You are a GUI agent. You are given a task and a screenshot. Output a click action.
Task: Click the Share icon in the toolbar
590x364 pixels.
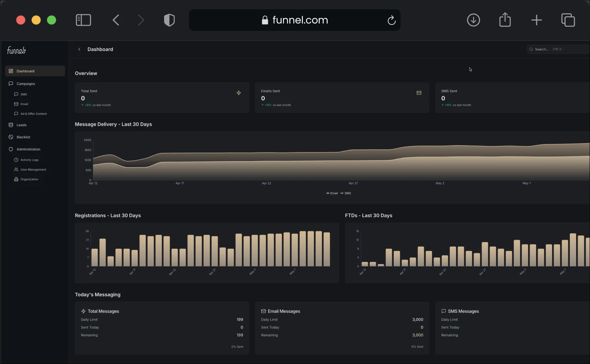click(x=505, y=20)
